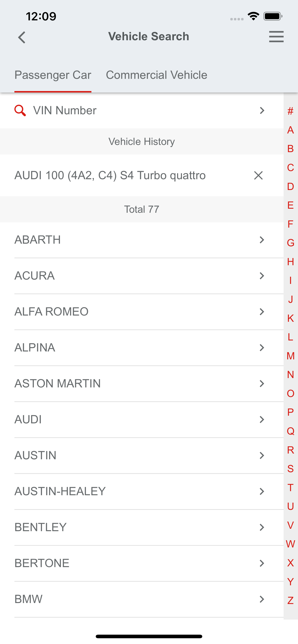The height and width of the screenshot is (644, 298).
Task: Reopen AUDI 100 S4 Turbo quattro history item
Action: pyautogui.click(x=110, y=175)
